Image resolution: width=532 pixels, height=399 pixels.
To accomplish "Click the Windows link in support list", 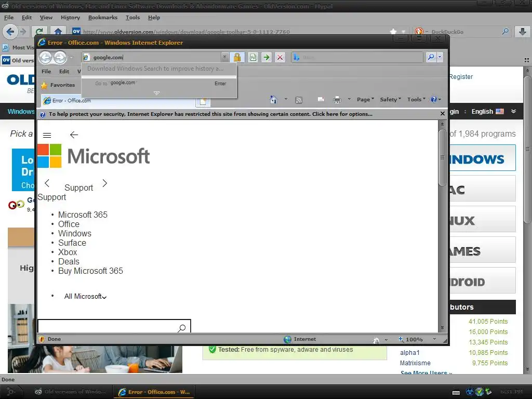I will click(75, 233).
